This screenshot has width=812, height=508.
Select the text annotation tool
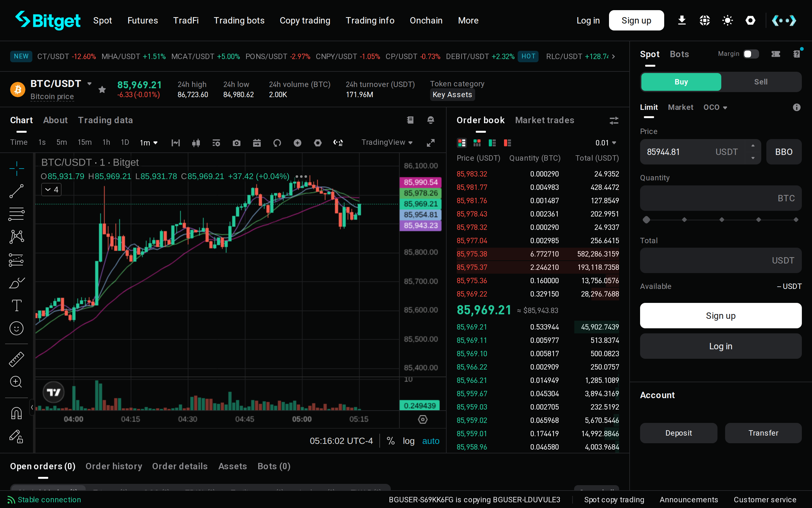click(16, 305)
